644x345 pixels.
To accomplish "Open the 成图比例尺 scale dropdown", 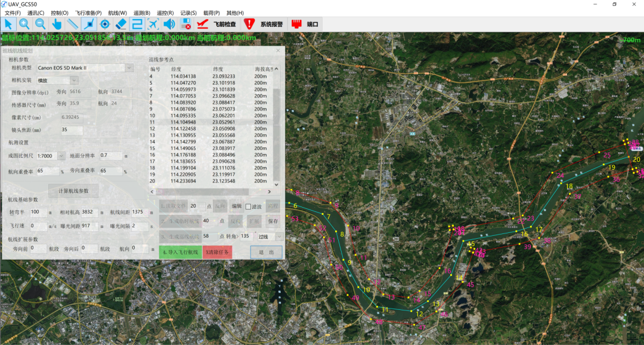I will [x=61, y=156].
